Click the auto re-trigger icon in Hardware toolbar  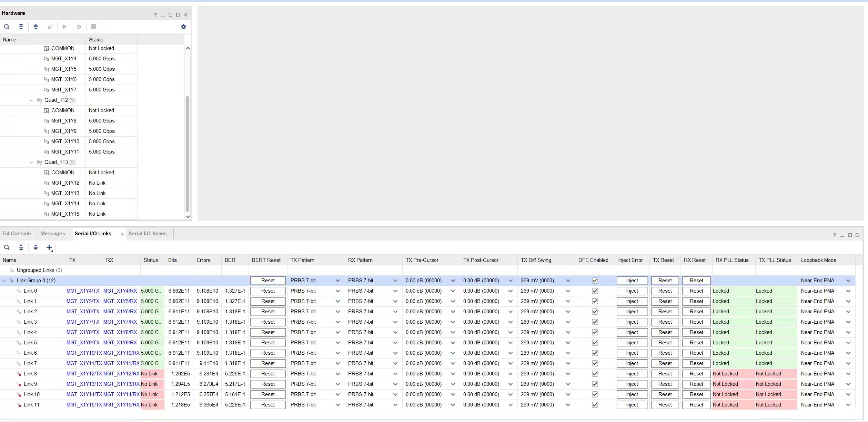click(x=50, y=27)
